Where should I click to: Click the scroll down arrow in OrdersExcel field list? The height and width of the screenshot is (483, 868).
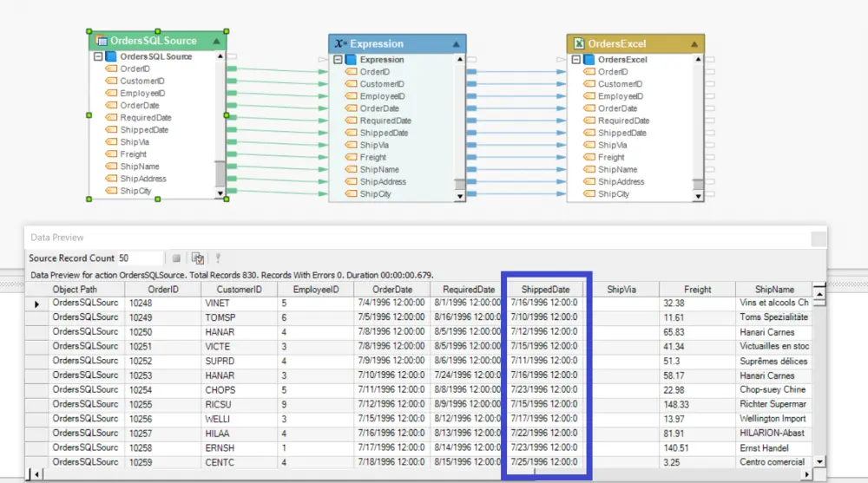(x=698, y=196)
